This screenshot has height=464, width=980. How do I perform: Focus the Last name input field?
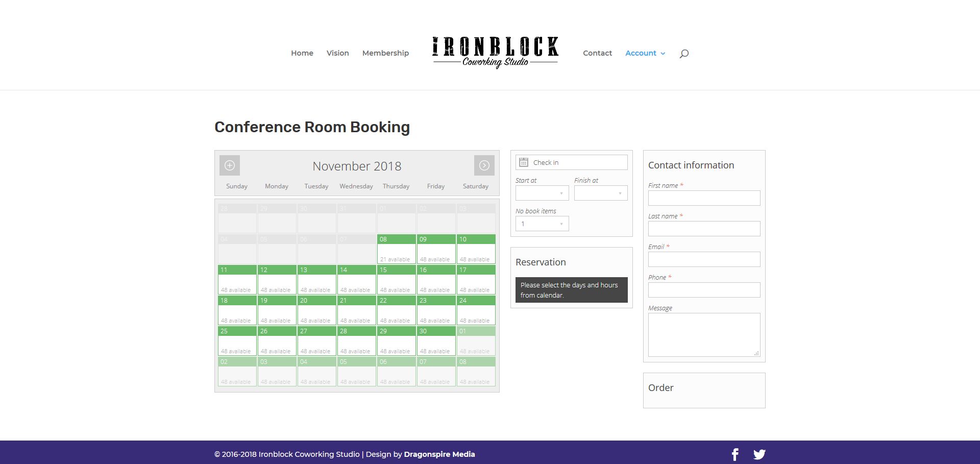tap(704, 229)
